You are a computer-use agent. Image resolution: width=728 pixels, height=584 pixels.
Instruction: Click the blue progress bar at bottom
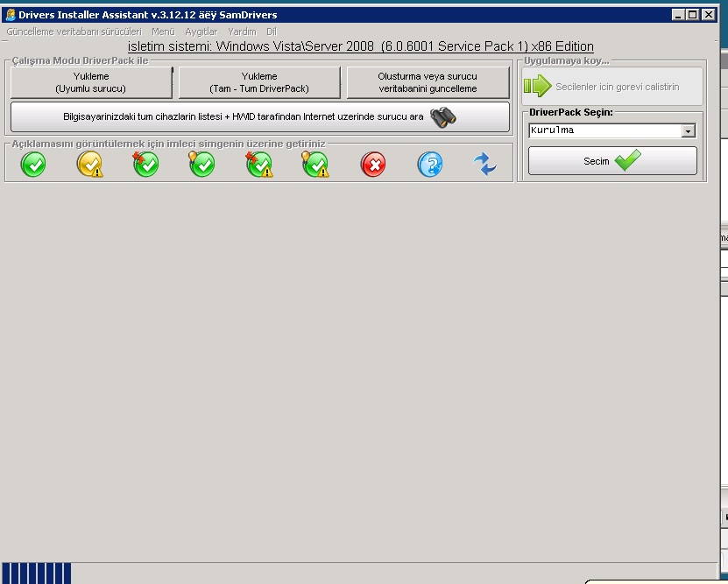37,573
